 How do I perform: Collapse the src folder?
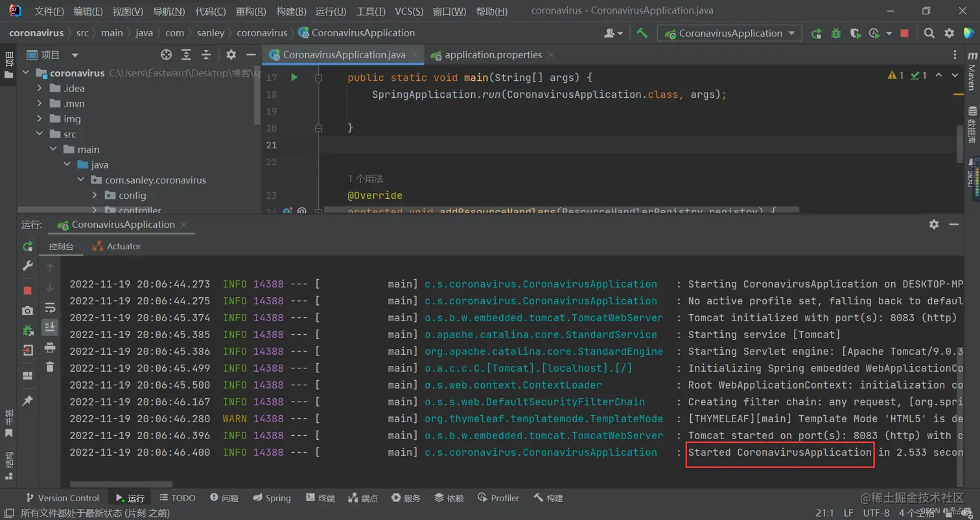click(40, 134)
